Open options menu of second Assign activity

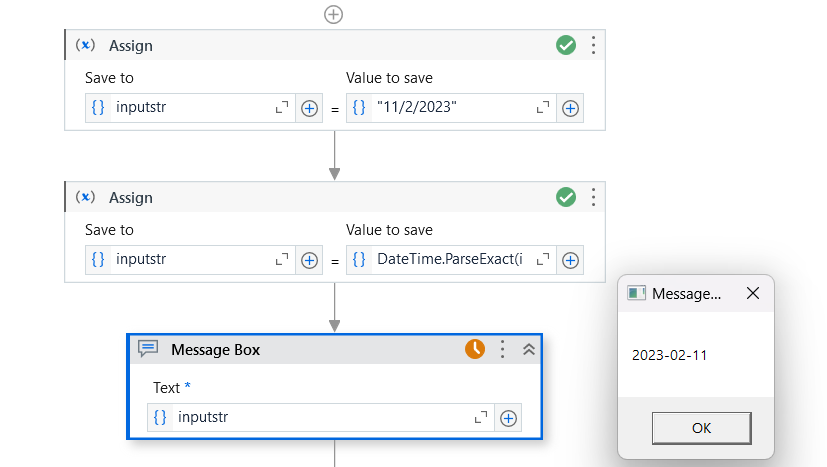point(593,197)
